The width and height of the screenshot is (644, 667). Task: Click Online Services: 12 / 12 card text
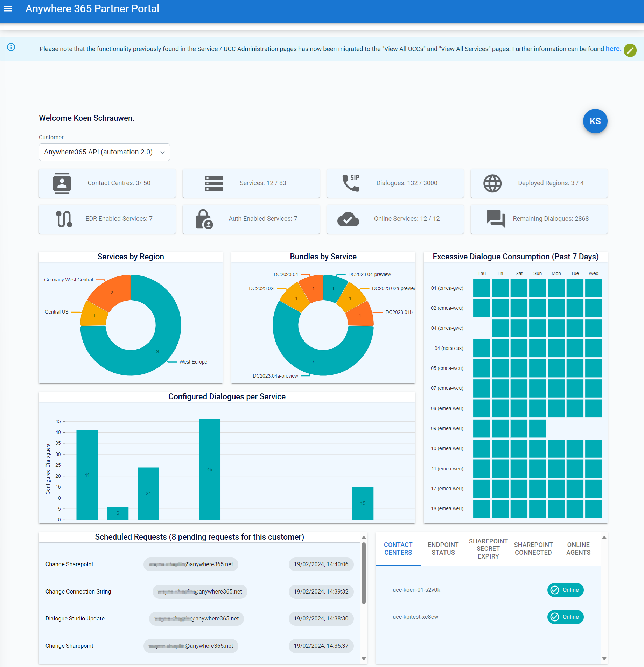pos(407,219)
